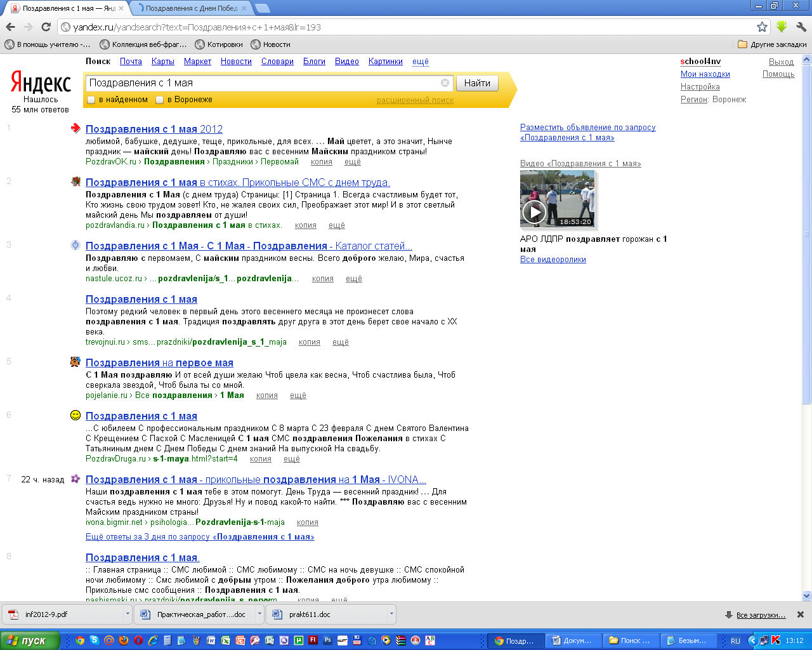
Task: Check the 'в найденном' checkbox
Action: [x=91, y=100]
